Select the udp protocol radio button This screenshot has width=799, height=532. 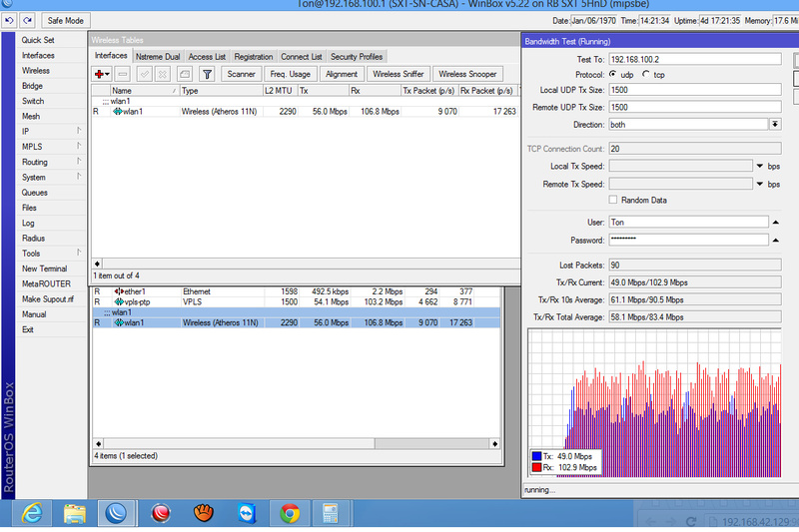click(x=613, y=75)
